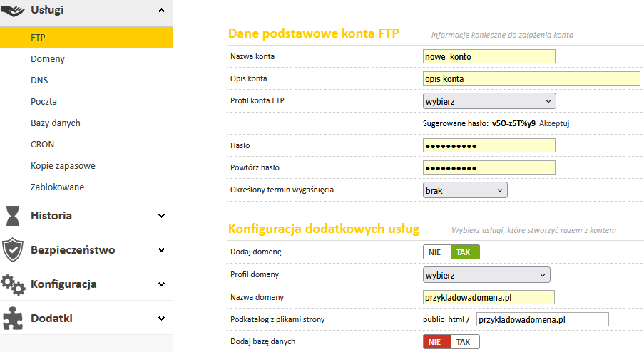This screenshot has width=644, height=352.
Task: Open the Profil konta FTP dropdown
Action: [x=489, y=101]
